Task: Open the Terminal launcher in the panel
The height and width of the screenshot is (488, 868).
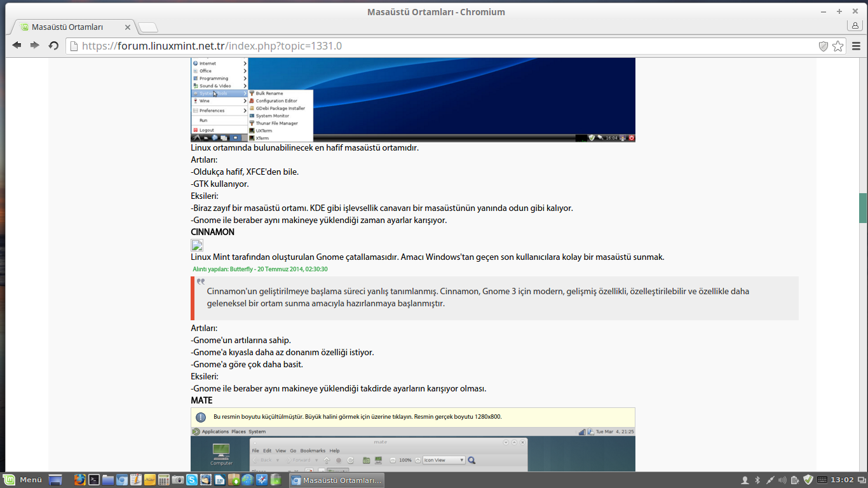Action: (94, 480)
